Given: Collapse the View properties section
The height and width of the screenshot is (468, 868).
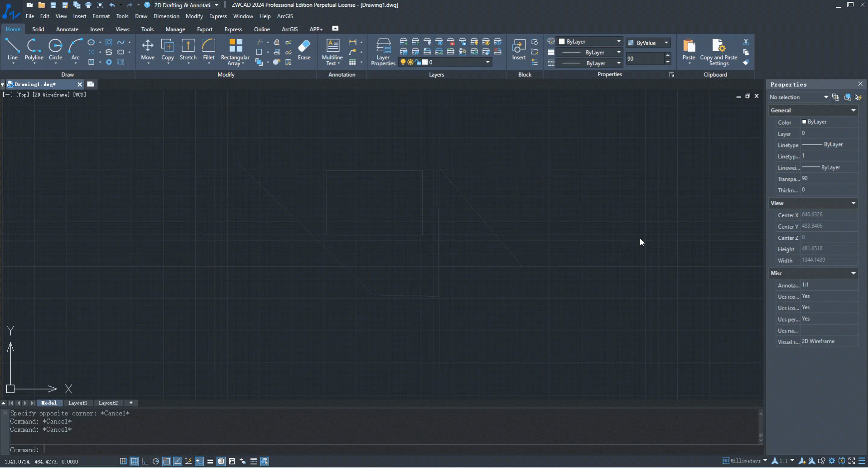Looking at the screenshot, I should tap(854, 203).
